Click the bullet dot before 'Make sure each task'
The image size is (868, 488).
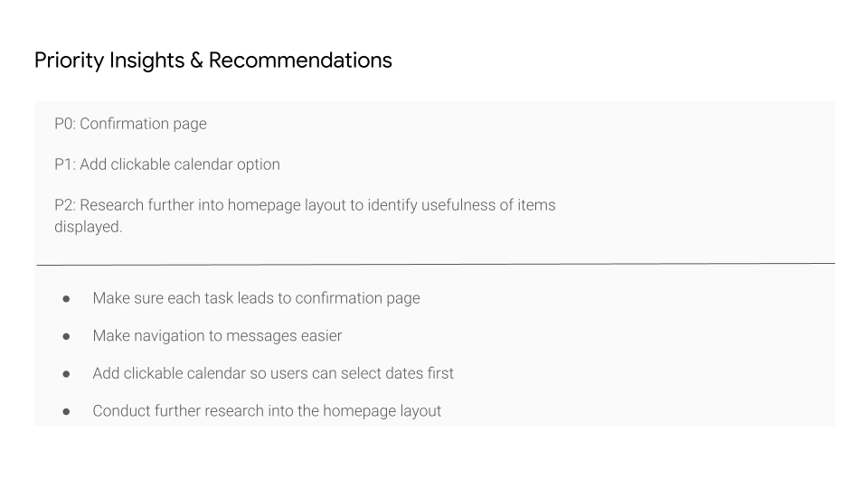coord(66,299)
